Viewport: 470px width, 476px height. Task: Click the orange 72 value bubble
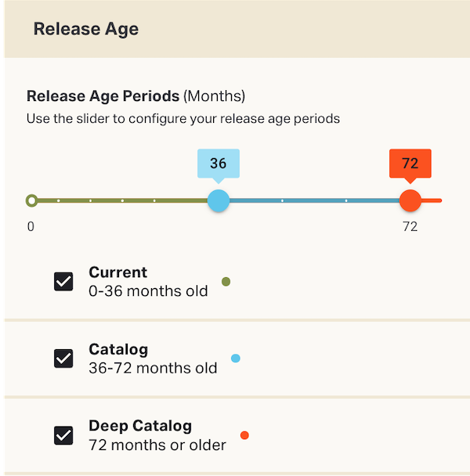click(410, 164)
